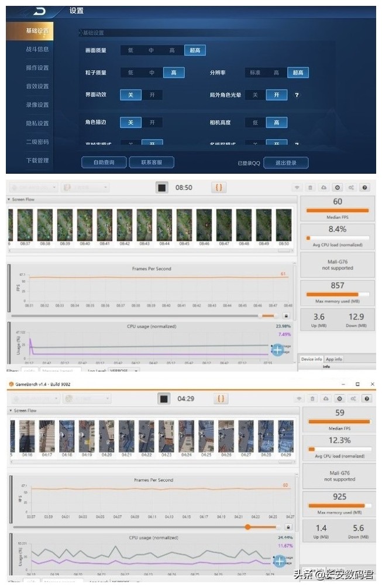Open the app dropdown in the 08:50 session
Viewport: 382px width, 588px height.
86,187
